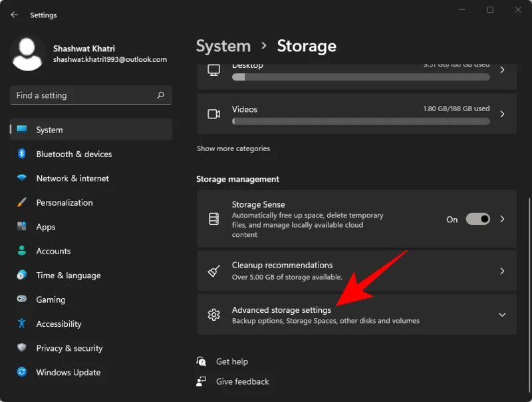The height and width of the screenshot is (402, 532).
Task: Open the Apps settings section
Action: [x=45, y=227]
